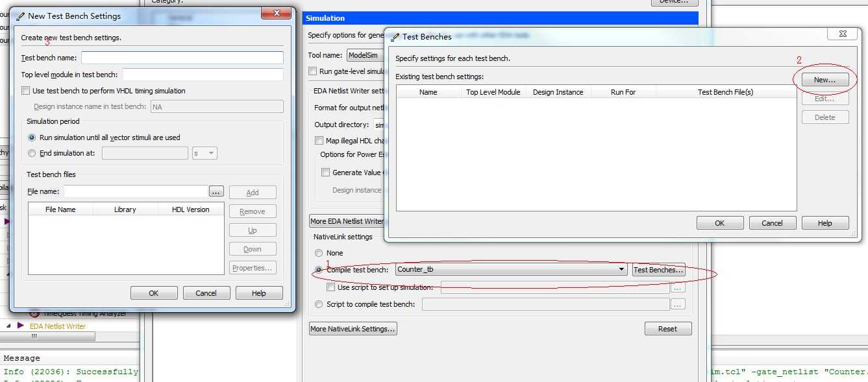Click the set up simulation script path field
Viewport: 868px width, 382px height.
click(555, 287)
